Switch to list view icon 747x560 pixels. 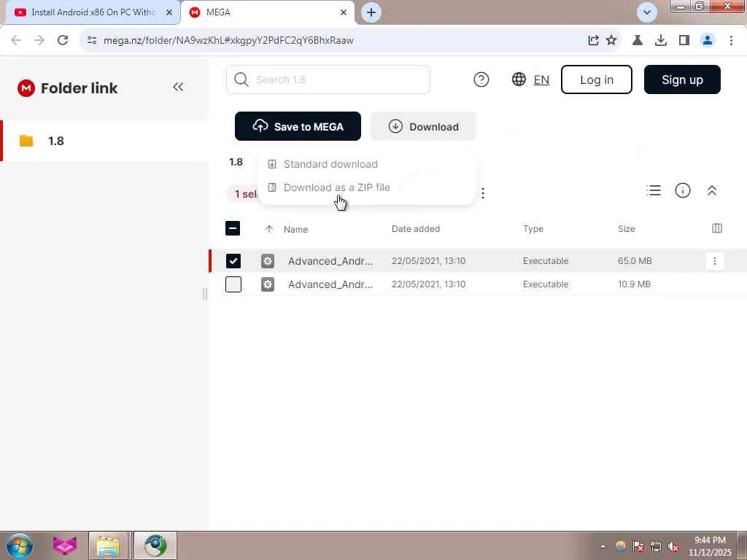[x=654, y=190]
